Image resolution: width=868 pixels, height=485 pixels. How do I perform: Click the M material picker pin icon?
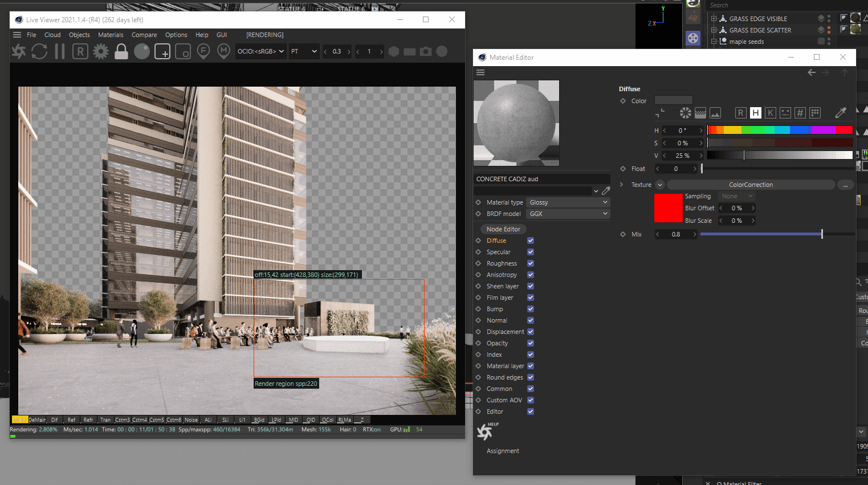224,51
